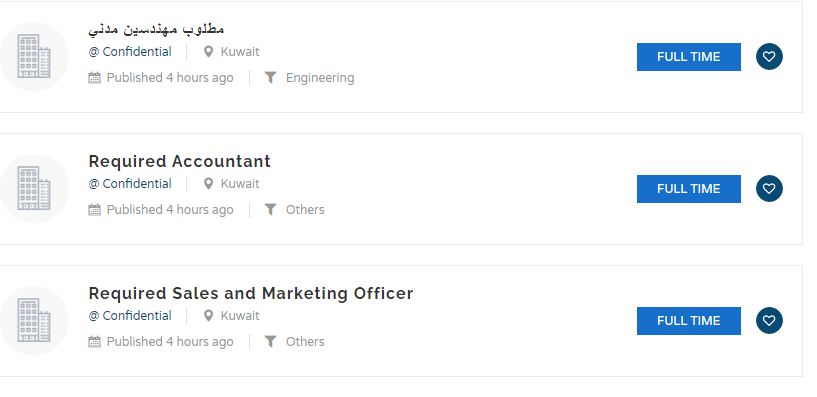Screen dimensions: 817x397
Task: Filter by Engineering category link
Action: 320,78
